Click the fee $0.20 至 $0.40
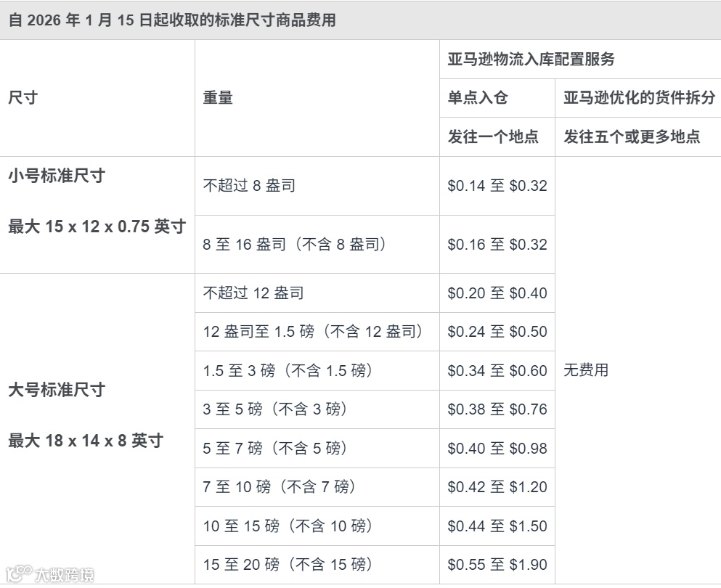 [497, 293]
